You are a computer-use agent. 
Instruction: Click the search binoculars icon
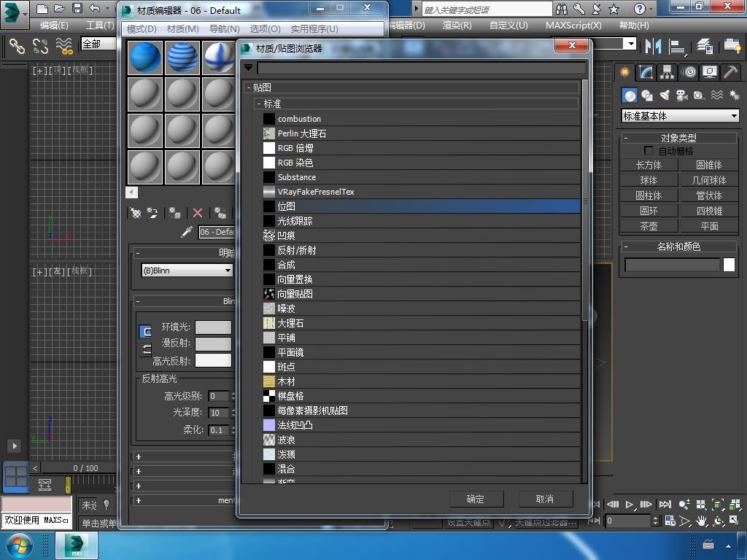tap(562, 9)
